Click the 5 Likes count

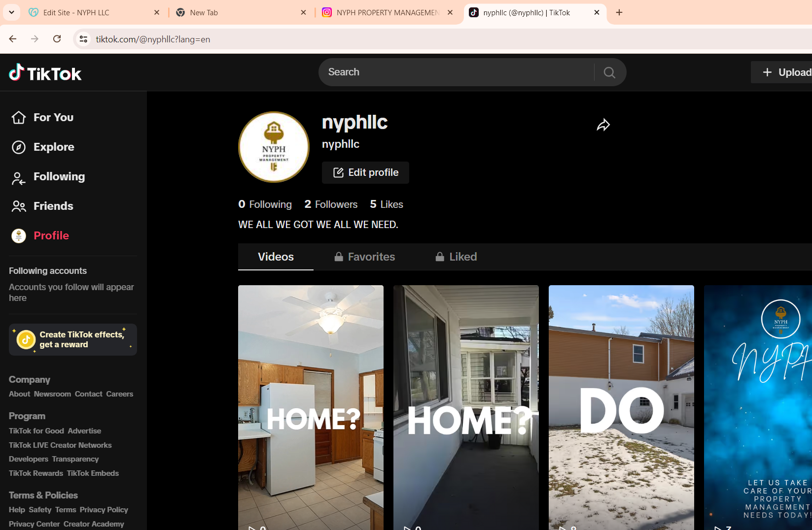tap(387, 204)
